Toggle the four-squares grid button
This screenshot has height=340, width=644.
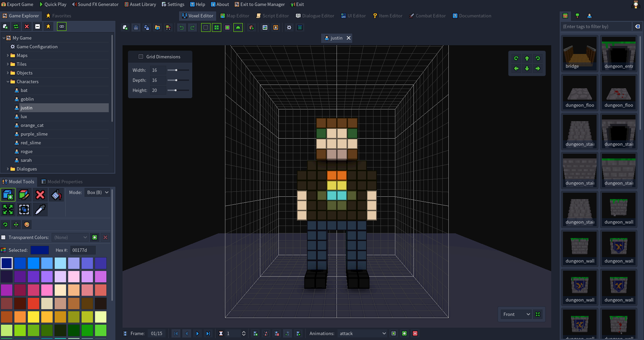click(216, 28)
